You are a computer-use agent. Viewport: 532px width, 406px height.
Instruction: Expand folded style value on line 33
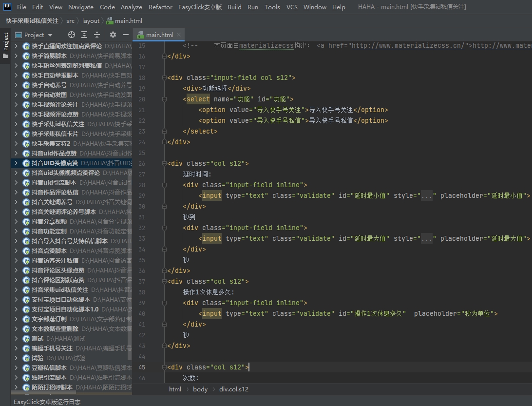(x=426, y=239)
